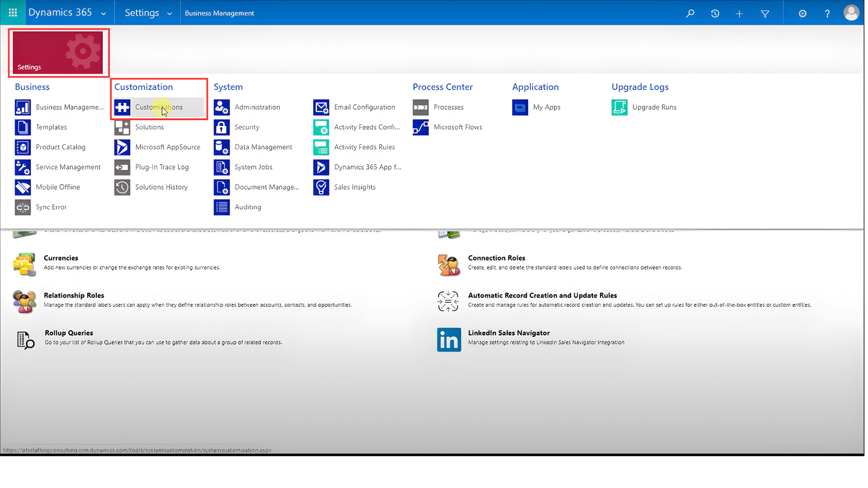
Task: Open the Rollup Queries link
Action: tap(69, 333)
